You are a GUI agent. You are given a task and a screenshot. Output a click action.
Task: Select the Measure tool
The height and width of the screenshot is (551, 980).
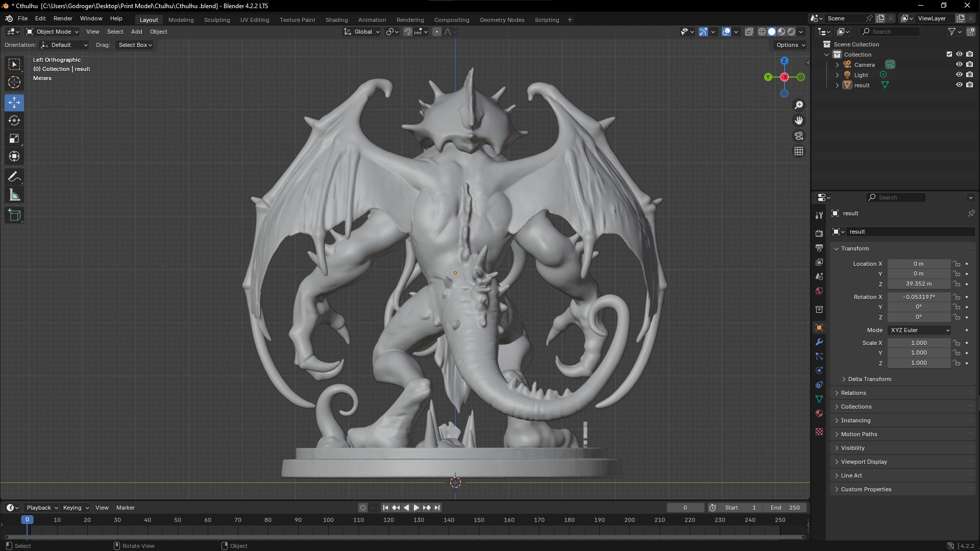click(x=14, y=195)
